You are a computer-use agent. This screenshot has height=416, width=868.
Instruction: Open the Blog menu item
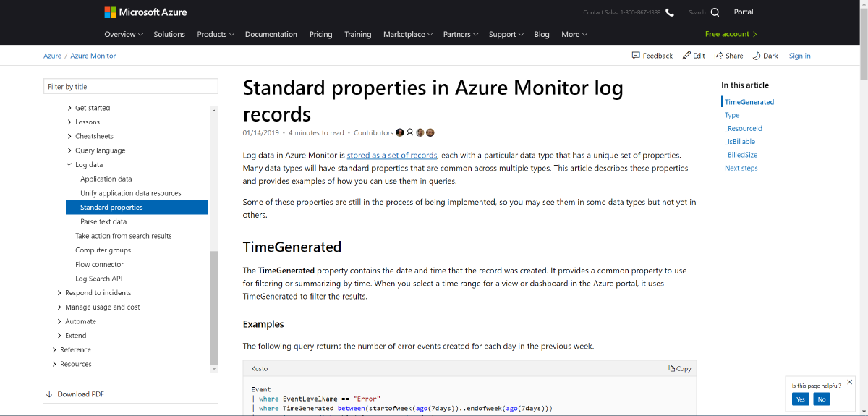[542, 34]
